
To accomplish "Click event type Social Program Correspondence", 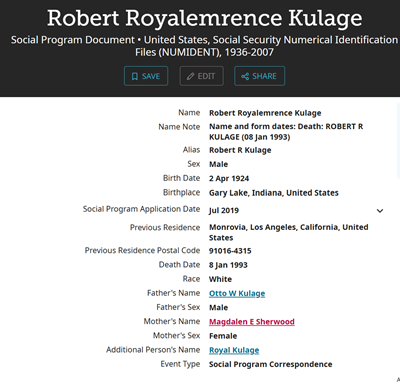I will pos(271,364).
